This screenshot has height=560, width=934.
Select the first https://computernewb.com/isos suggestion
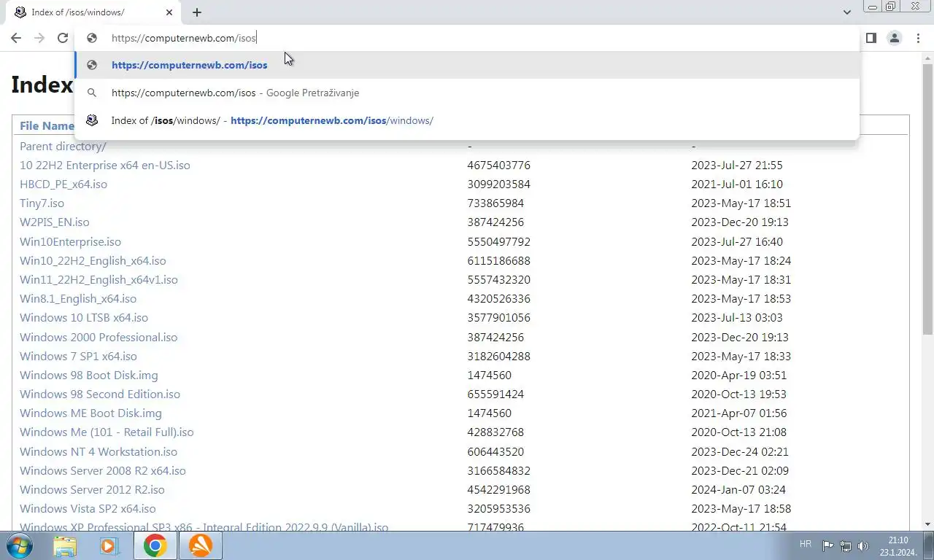click(467, 65)
